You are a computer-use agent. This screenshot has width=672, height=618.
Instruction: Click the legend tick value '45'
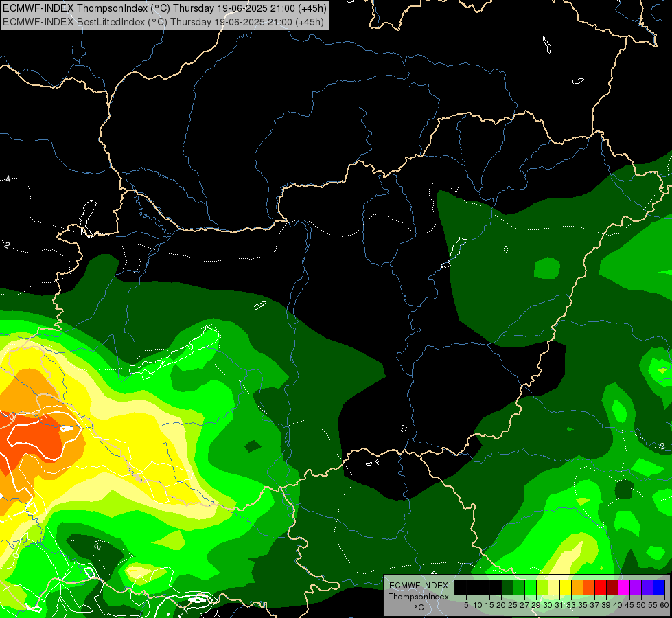630,605
